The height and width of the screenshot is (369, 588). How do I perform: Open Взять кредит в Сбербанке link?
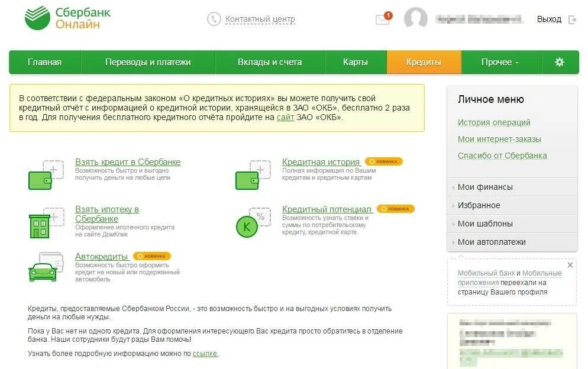[128, 162]
